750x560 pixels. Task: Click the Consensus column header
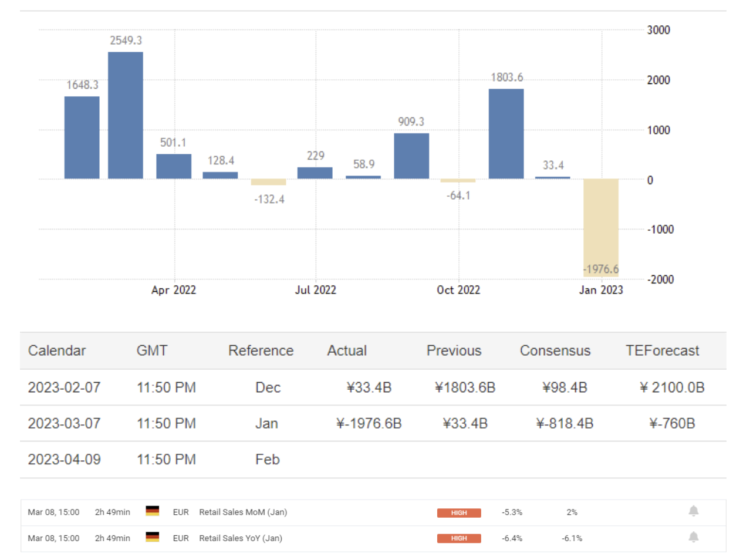pyautogui.click(x=555, y=350)
